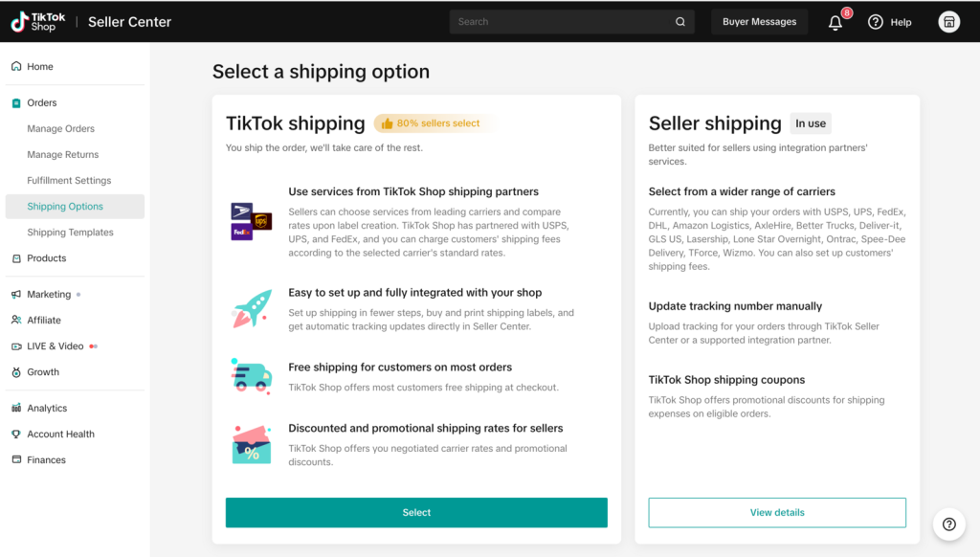Open Manage Returns from the sidebar
This screenshot has height=557, width=980.
64,154
